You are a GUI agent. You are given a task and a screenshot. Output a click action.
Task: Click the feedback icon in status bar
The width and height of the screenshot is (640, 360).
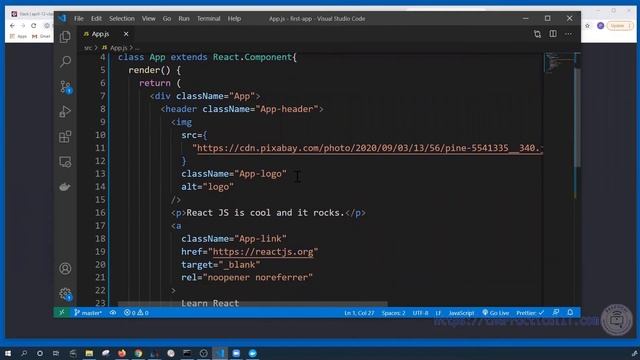tap(556, 313)
